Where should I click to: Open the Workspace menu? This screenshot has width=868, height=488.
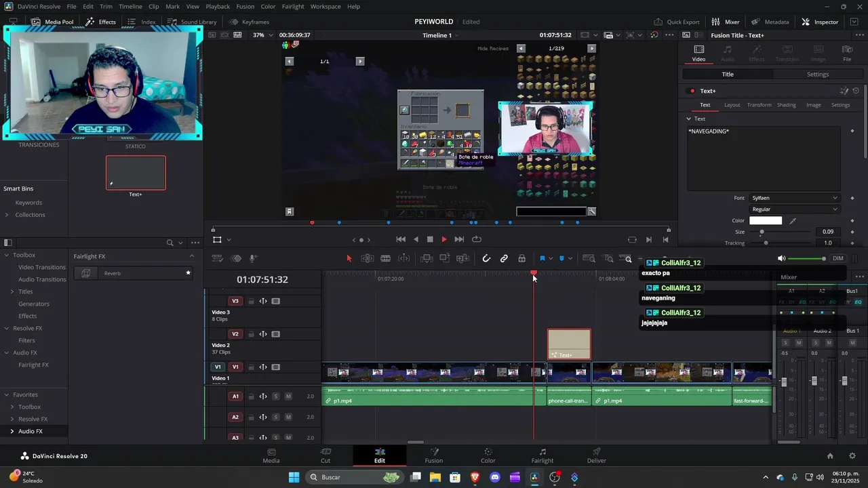pos(325,6)
